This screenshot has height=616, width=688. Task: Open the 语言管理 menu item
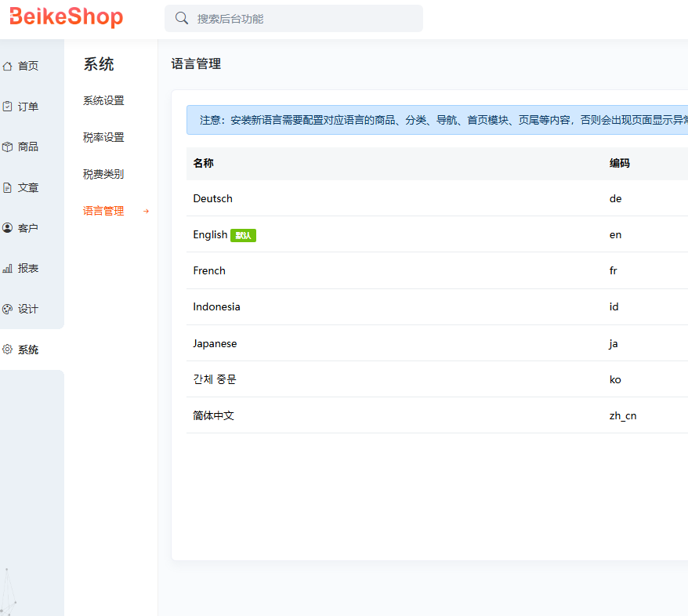103,210
